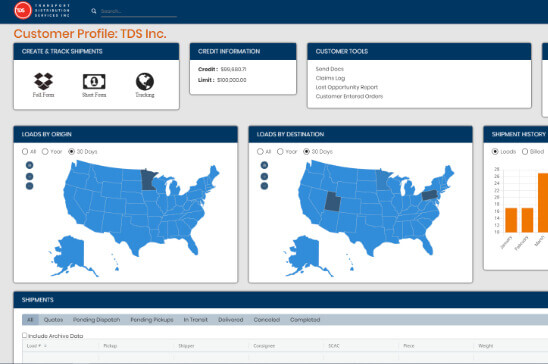Switch to the In Transit tab
This screenshot has width=548, height=364.
click(196, 320)
